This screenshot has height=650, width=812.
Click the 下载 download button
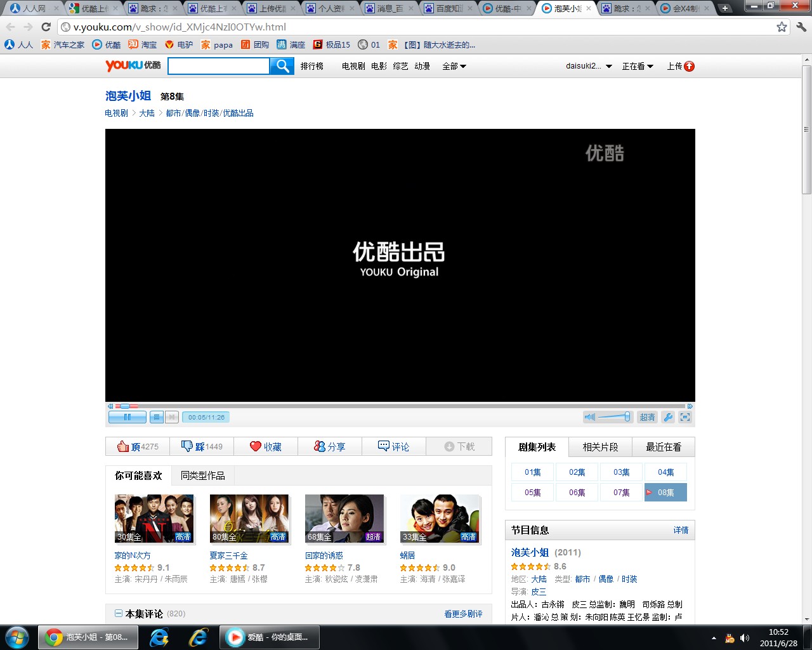[x=459, y=447]
